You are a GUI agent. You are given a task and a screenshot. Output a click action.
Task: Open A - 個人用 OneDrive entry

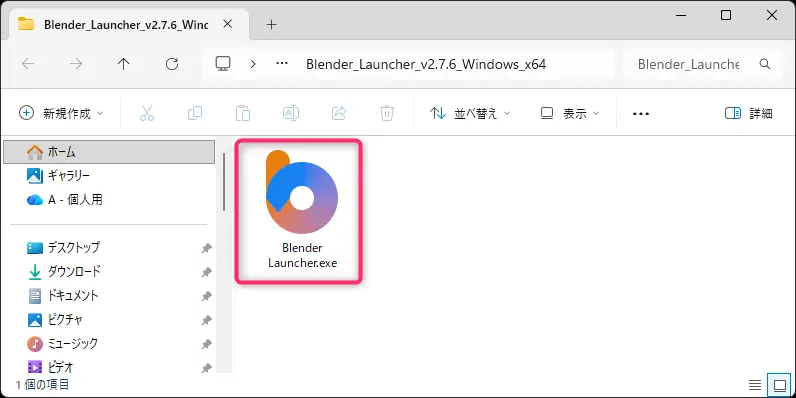tap(65, 200)
